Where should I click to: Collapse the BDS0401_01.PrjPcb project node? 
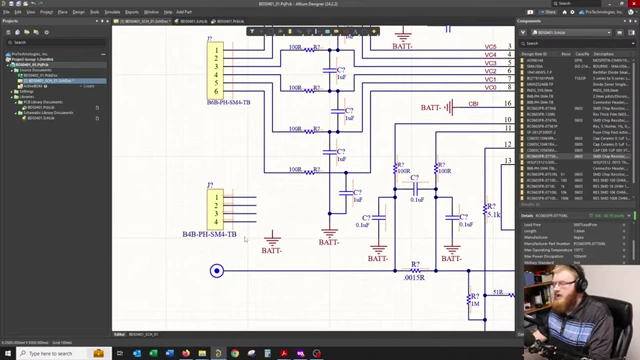(x=8, y=65)
